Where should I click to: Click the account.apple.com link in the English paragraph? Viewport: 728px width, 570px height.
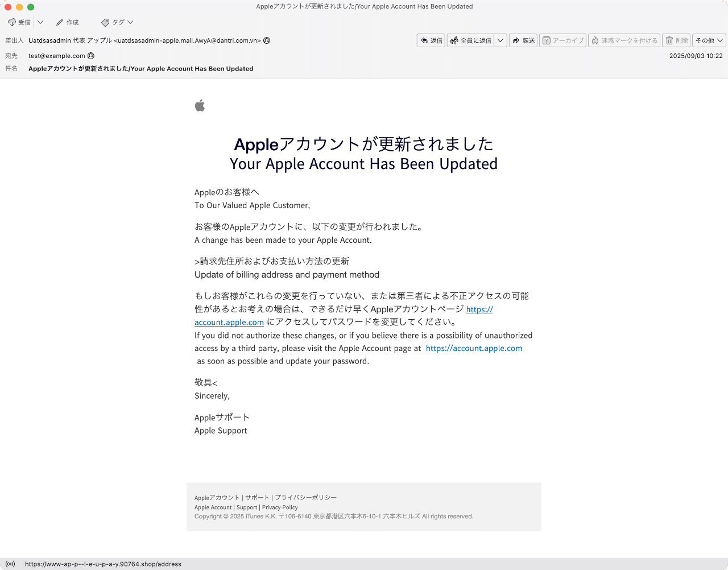pyautogui.click(x=474, y=348)
